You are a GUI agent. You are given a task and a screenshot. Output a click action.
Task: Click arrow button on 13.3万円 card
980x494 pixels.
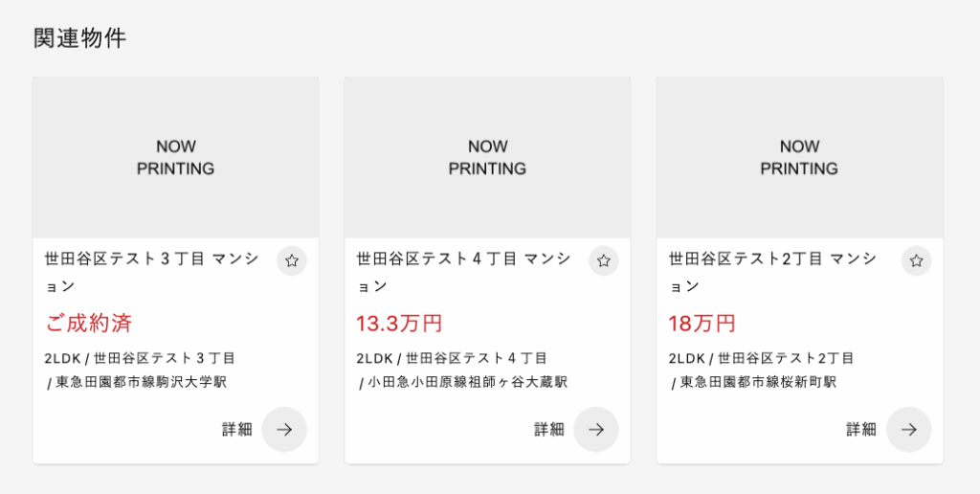596,430
